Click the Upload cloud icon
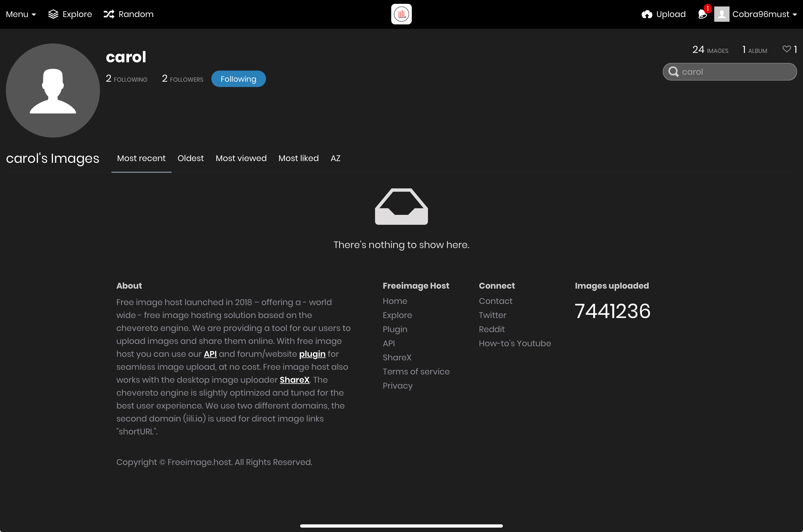 pyautogui.click(x=647, y=14)
